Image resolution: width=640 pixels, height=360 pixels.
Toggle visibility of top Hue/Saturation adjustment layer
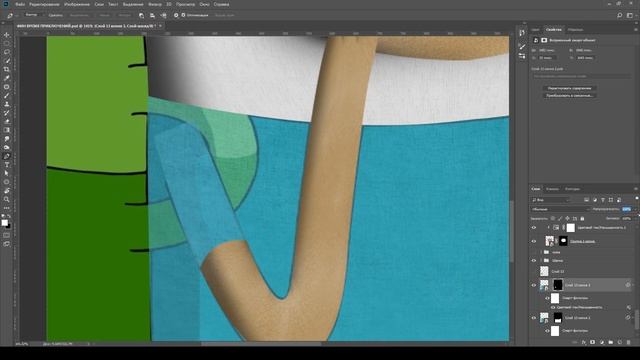click(x=534, y=228)
